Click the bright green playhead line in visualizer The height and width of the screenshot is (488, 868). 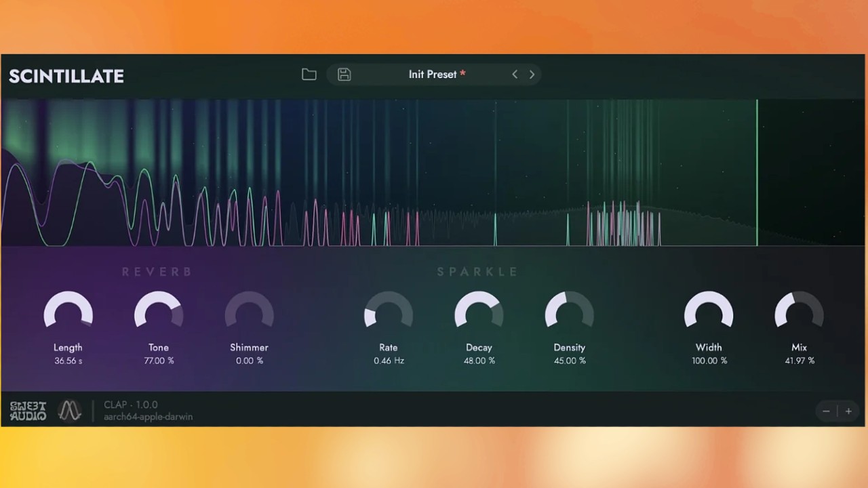[x=757, y=173]
